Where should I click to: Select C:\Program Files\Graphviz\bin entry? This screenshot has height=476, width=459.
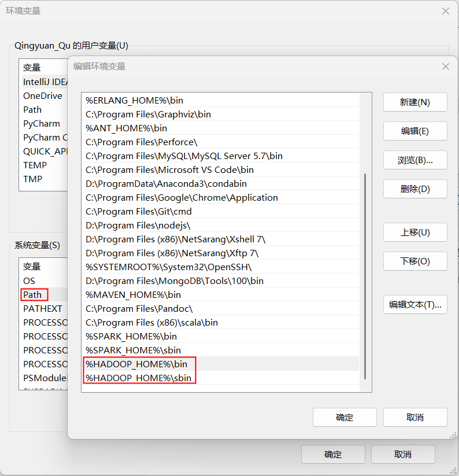point(220,114)
